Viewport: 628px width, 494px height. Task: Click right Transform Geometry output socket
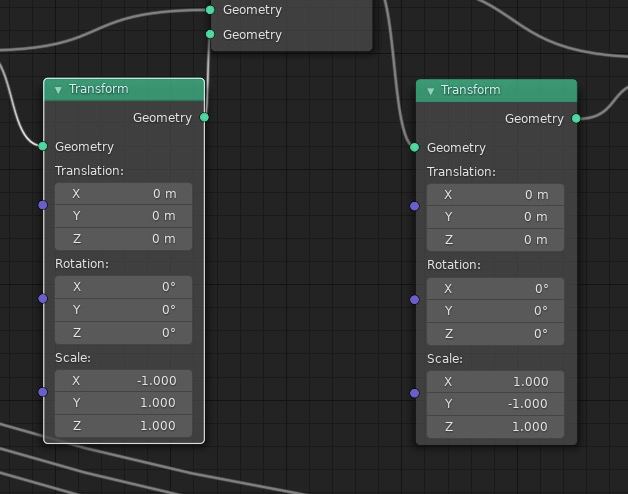576,119
